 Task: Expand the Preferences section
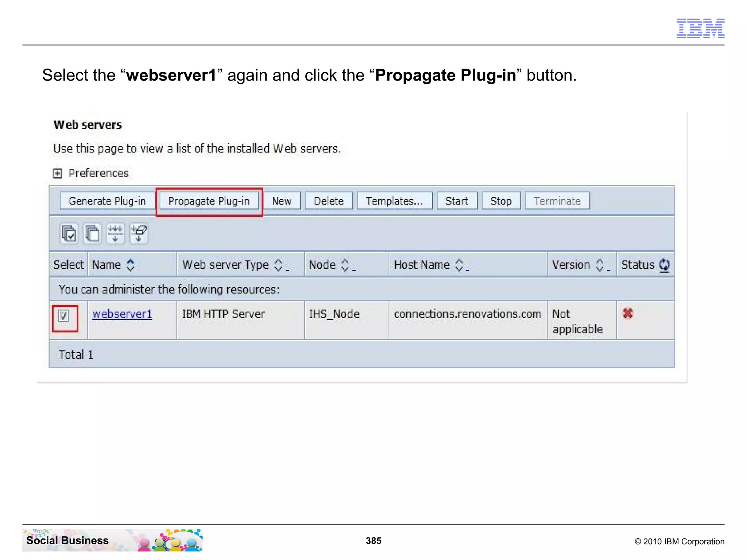[x=57, y=173]
